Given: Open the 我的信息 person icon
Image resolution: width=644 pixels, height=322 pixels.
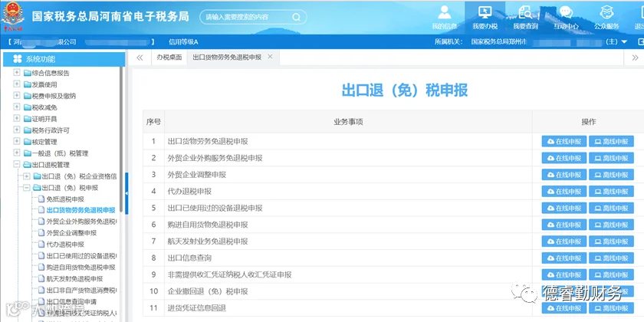Looking at the screenshot, I should click(445, 12).
